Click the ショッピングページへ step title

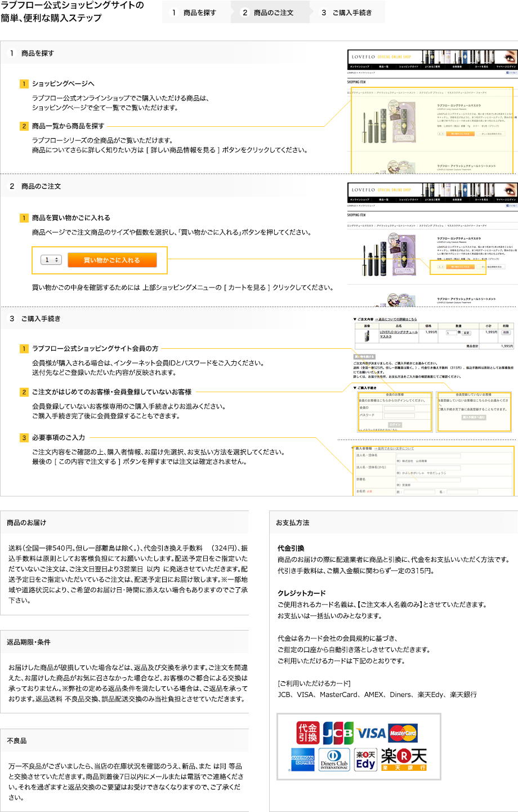(x=63, y=83)
